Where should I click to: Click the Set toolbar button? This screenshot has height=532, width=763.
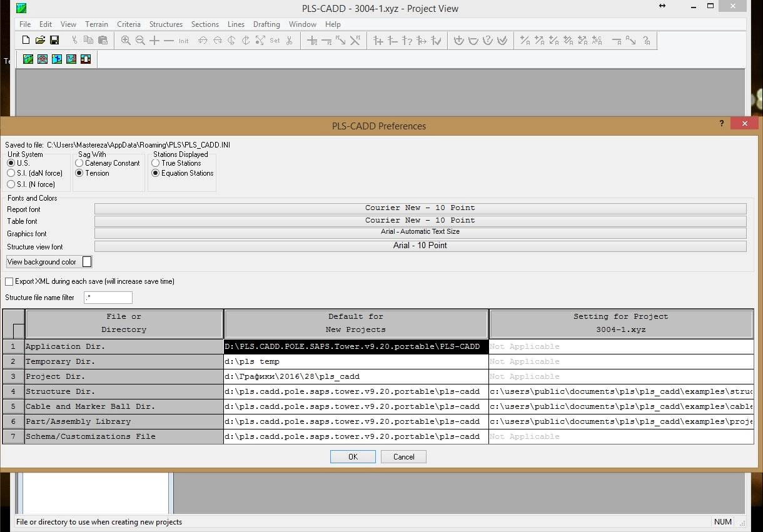point(275,41)
